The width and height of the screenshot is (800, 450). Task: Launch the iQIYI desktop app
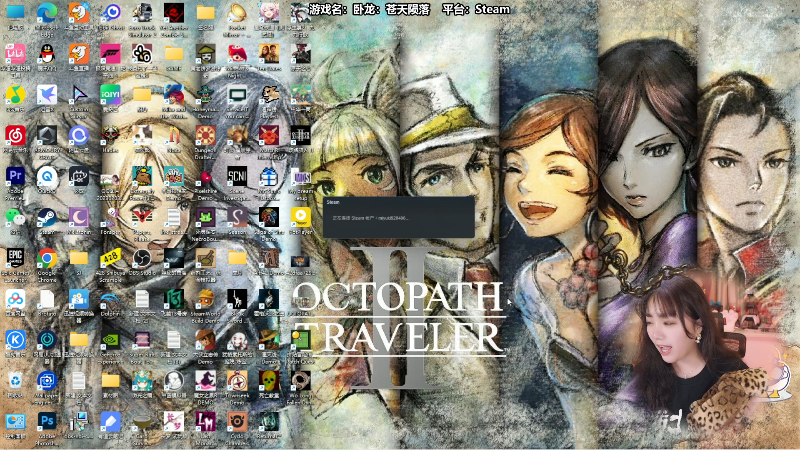[x=110, y=95]
